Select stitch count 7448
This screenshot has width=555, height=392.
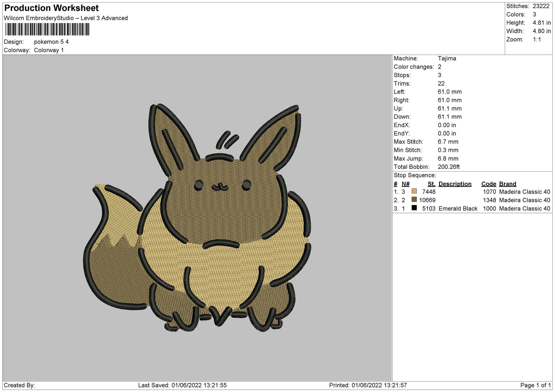tap(429, 192)
